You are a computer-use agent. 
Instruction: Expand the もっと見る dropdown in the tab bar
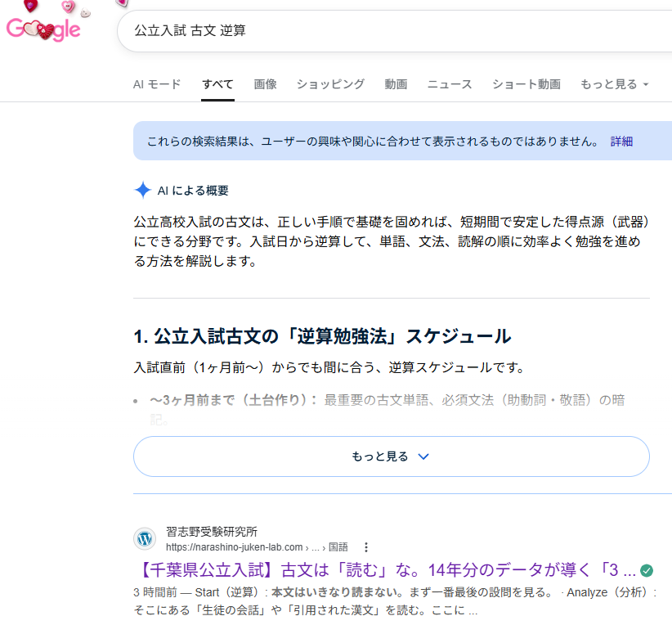pyautogui.click(x=614, y=84)
